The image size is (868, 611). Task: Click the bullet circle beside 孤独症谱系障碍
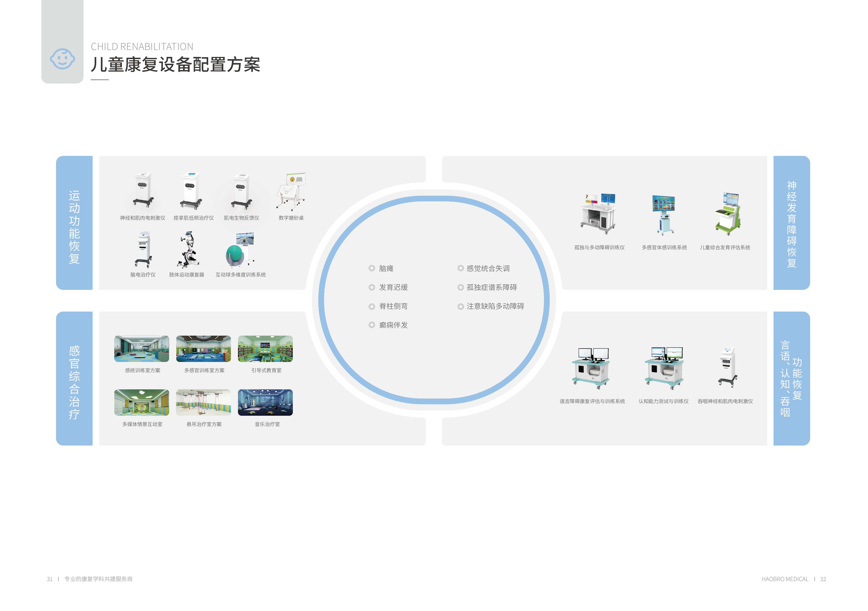pyautogui.click(x=460, y=287)
